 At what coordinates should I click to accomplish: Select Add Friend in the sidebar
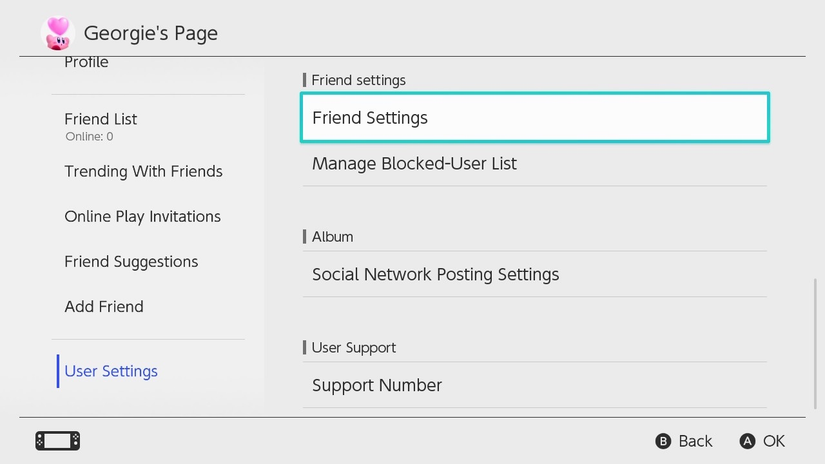pyautogui.click(x=104, y=307)
